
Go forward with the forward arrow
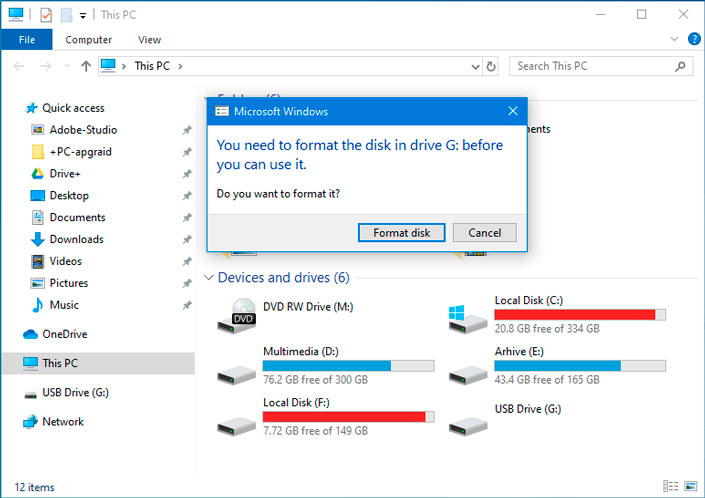(x=46, y=67)
